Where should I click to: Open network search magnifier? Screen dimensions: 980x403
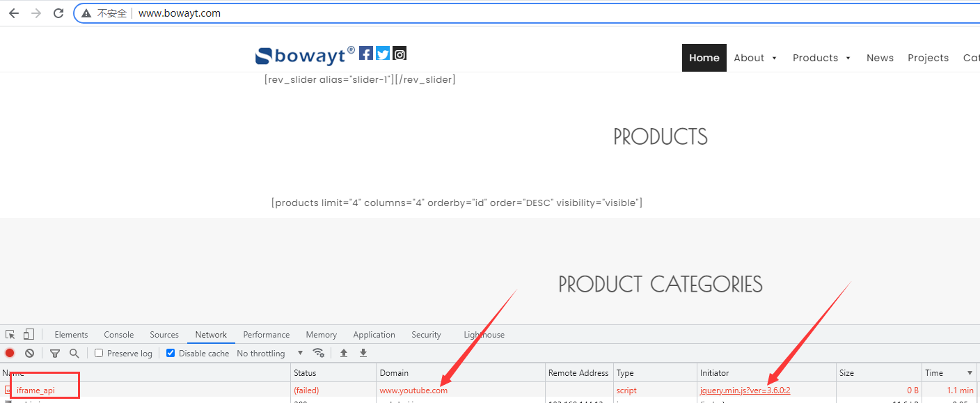coord(74,354)
